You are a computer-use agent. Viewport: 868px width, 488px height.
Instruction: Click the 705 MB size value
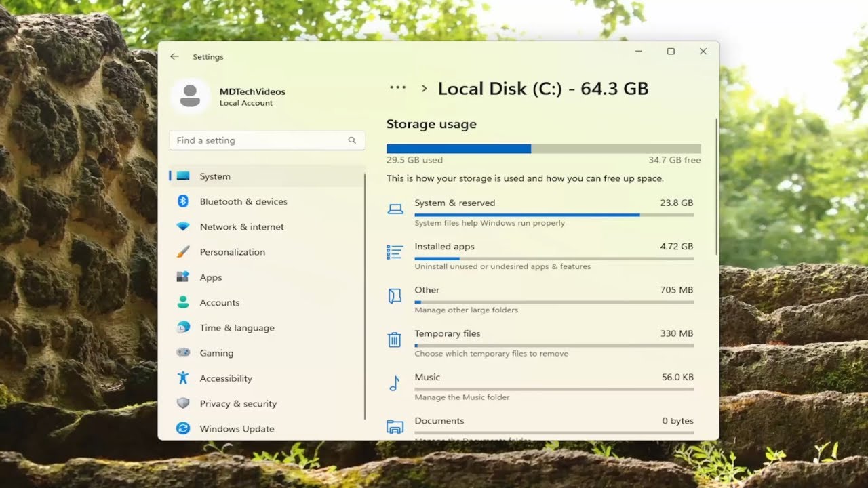tap(677, 290)
